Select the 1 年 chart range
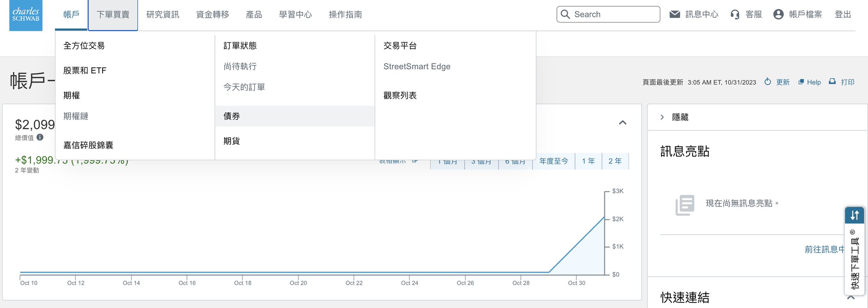 (x=588, y=161)
